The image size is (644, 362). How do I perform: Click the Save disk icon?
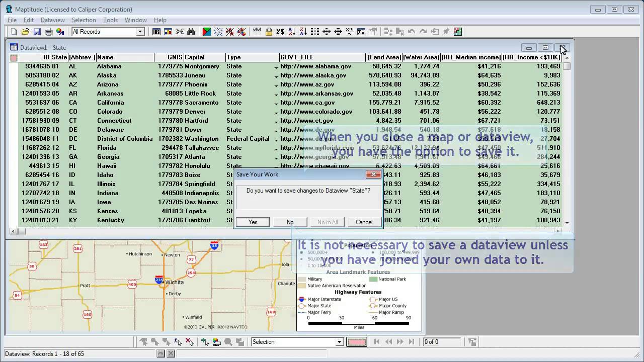pyautogui.click(x=37, y=32)
